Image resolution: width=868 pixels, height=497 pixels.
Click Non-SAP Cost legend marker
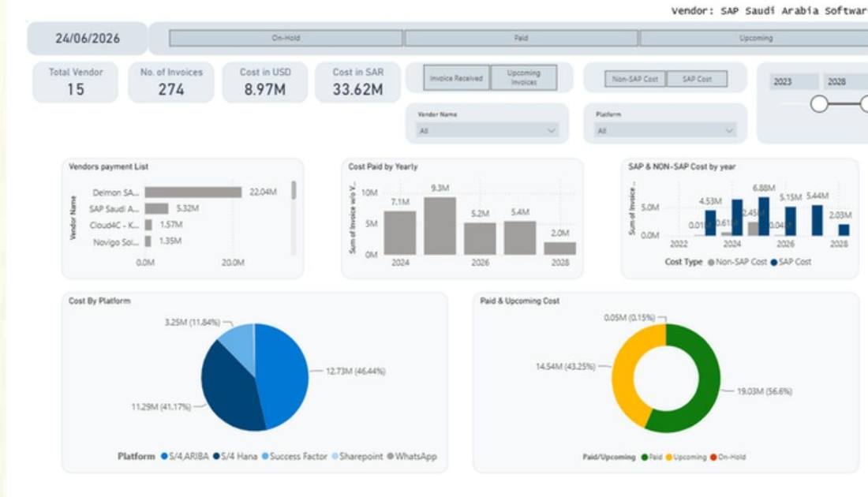click(x=711, y=263)
